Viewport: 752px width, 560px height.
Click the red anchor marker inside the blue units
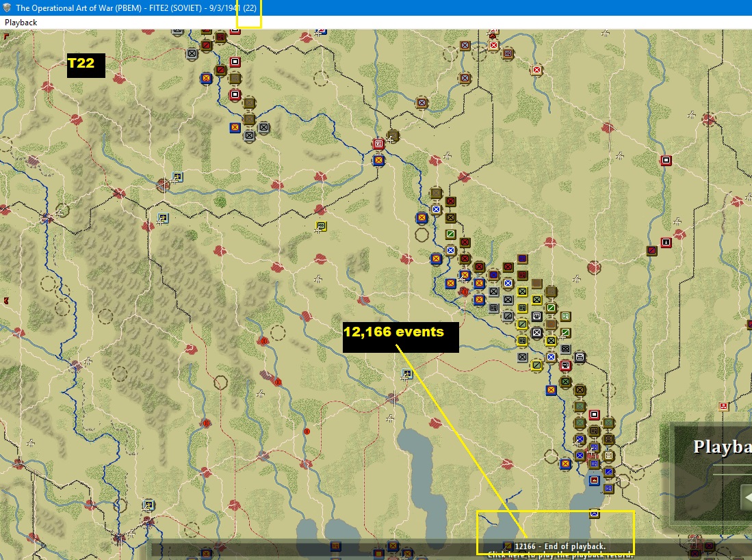click(x=464, y=291)
